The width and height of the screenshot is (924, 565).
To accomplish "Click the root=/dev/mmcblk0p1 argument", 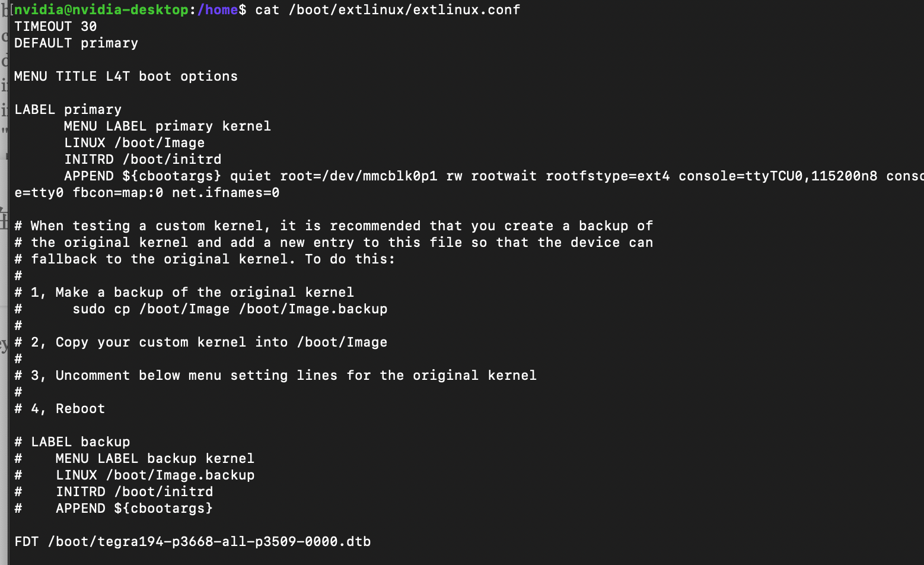I will [x=359, y=176].
